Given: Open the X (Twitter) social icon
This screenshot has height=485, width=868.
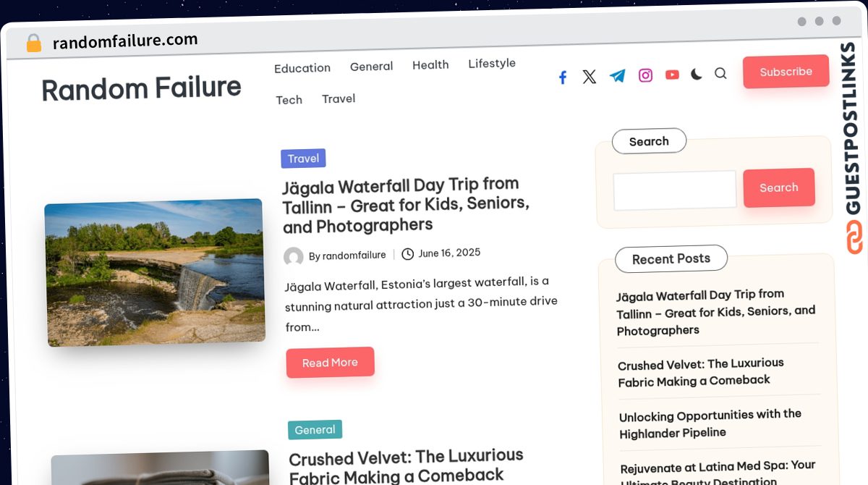Looking at the screenshot, I should [590, 77].
